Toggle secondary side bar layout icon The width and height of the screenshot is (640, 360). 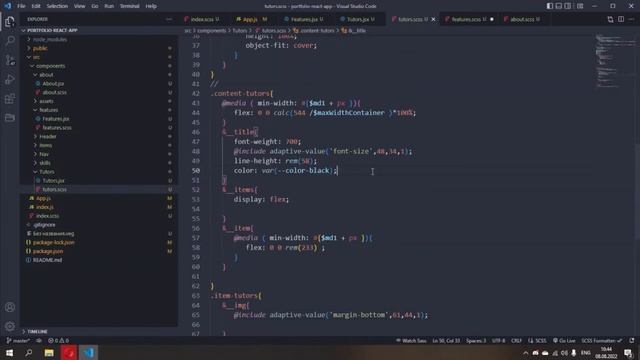(568, 6)
